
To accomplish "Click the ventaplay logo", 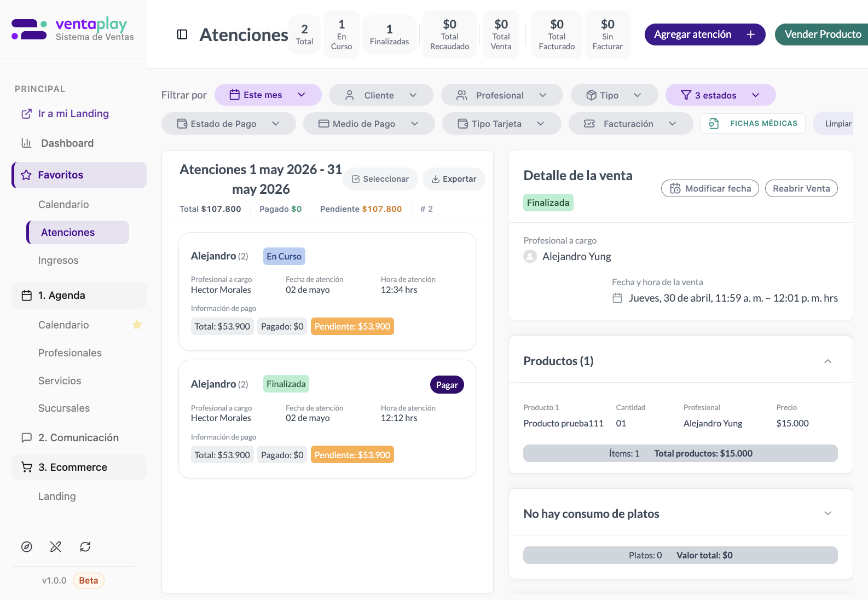I will 73,29.
